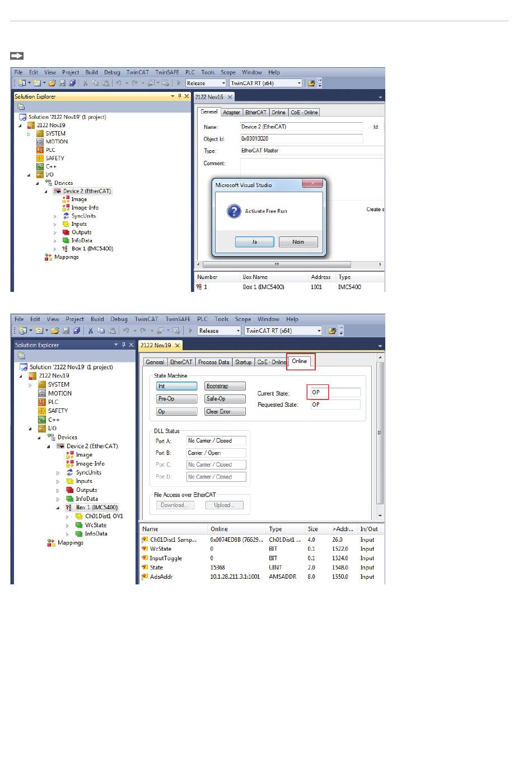Click the Bootstrap state button
This screenshot has width=532, height=767.
click(x=225, y=387)
